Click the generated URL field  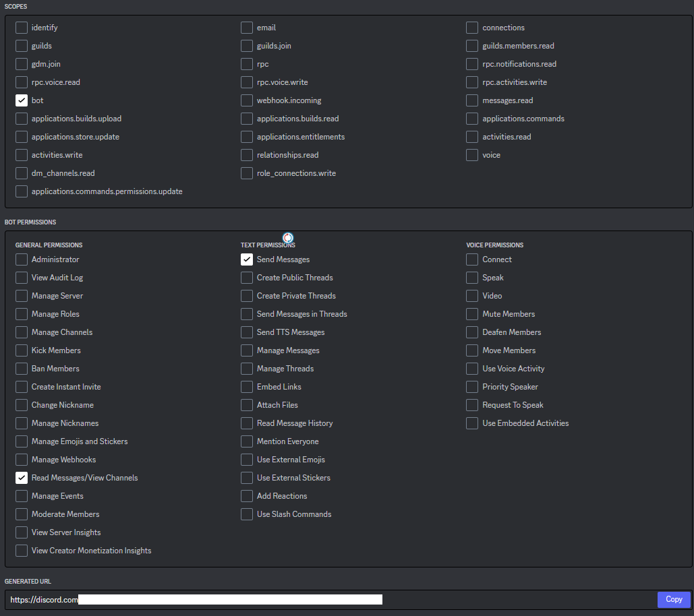click(x=330, y=600)
